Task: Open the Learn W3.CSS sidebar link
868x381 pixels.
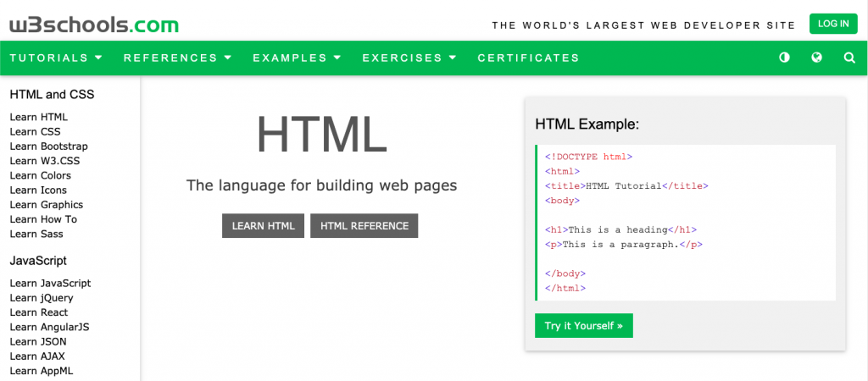Action: pyautogui.click(x=44, y=161)
